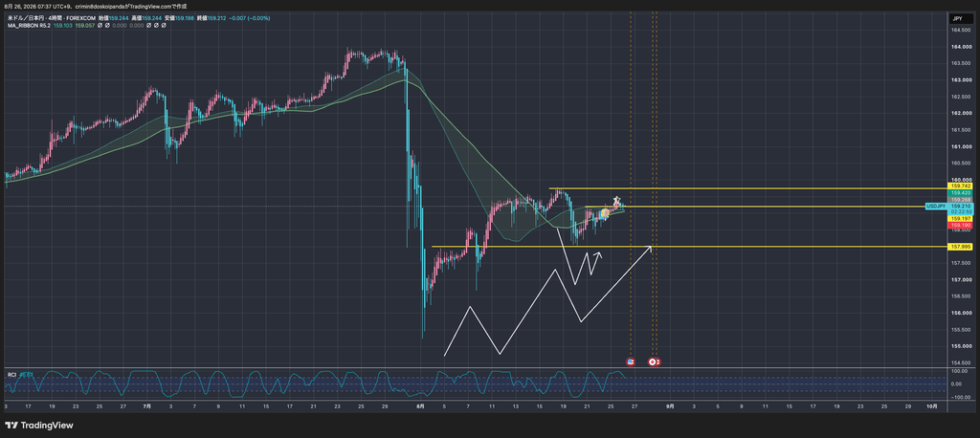The height and width of the screenshot is (438, 980).
Task: Click the 9月 label on the time axis
Action: pyautogui.click(x=670, y=405)
